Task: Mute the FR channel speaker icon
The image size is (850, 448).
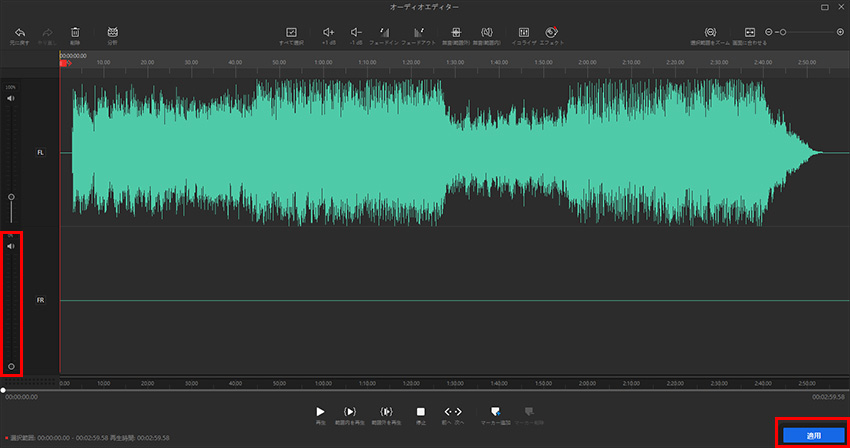Action: point(11,246)
